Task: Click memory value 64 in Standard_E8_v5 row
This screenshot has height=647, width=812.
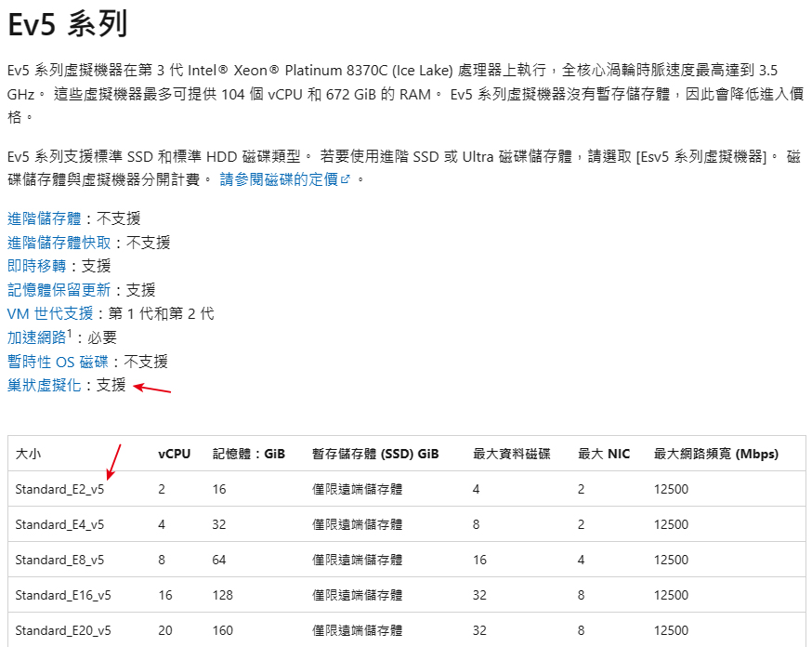Action: click(x=219, y=560)
